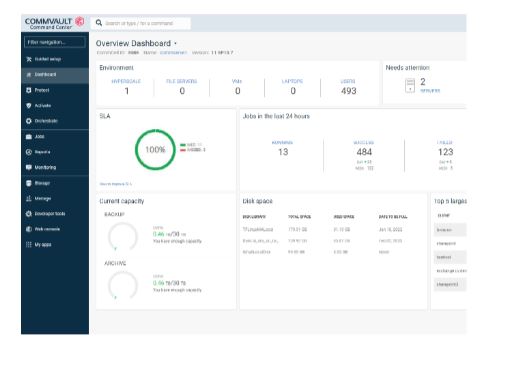The width and height of the screenshot is (511, 371).
Task: Open the Jobs briefcase icon
Action: (x=29, y=137)
